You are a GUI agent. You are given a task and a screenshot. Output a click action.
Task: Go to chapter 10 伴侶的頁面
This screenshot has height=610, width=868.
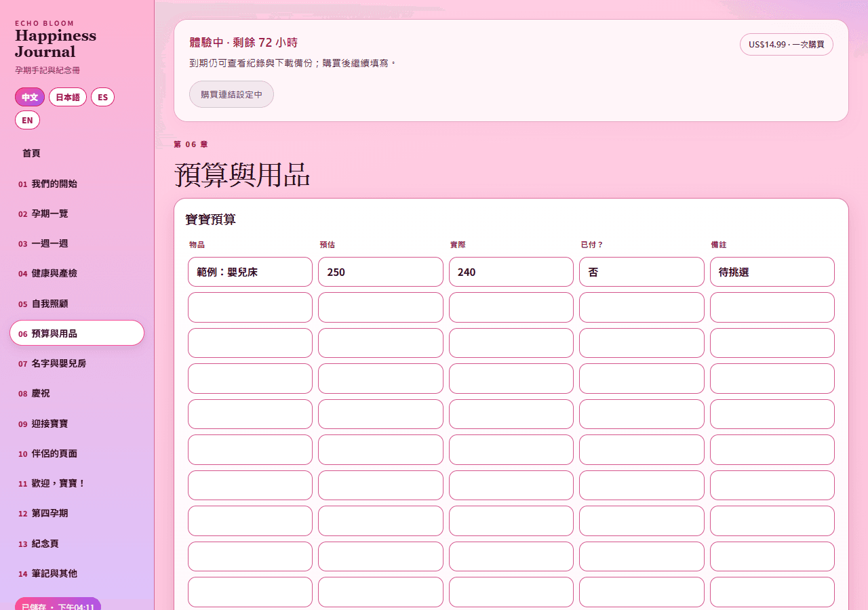[77, 453]
